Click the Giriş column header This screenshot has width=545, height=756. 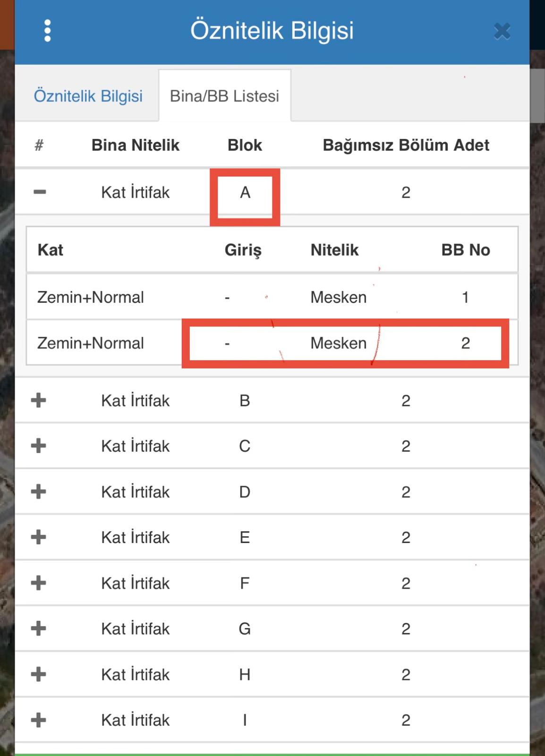[x=243, y=250]
